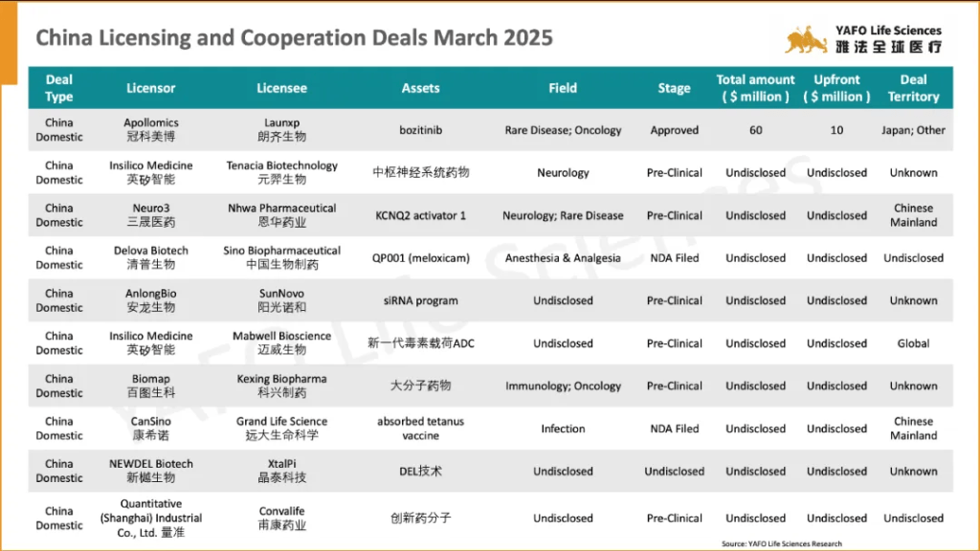The width and height of the screenshot is (980, 551).
Task: Select the bozitinib asset cell
Action: pos(420,130)
